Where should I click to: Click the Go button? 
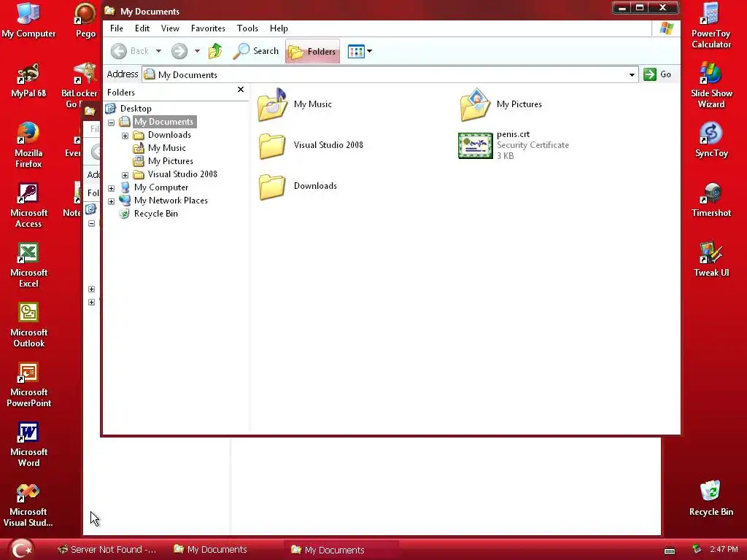coord(657,74)
